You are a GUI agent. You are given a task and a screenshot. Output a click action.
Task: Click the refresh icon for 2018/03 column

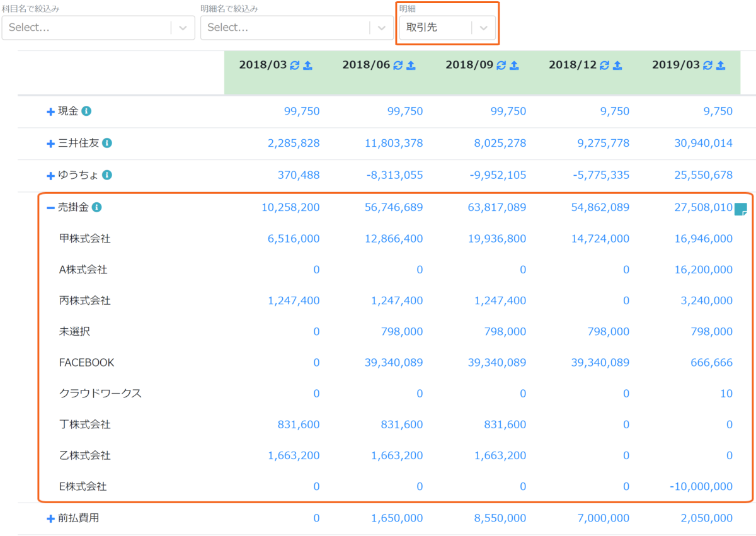[295, 65]
